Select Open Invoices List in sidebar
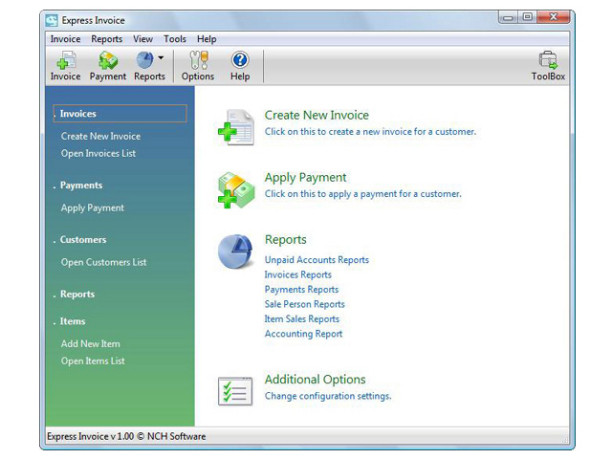Viewport: 612px width, 459px height. point(98,153)
